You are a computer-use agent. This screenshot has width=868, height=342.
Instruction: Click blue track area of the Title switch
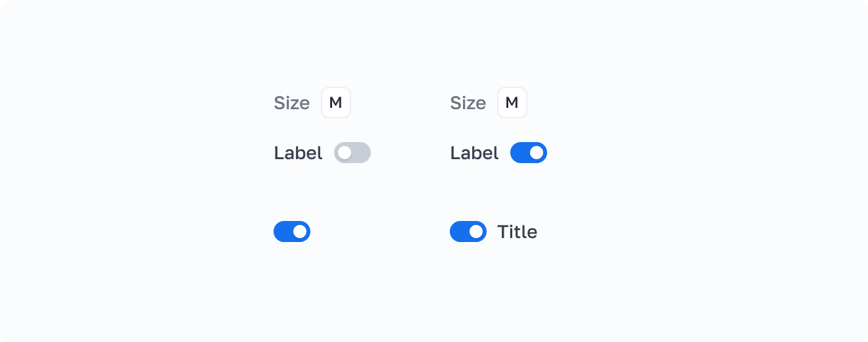click(458, 232)
